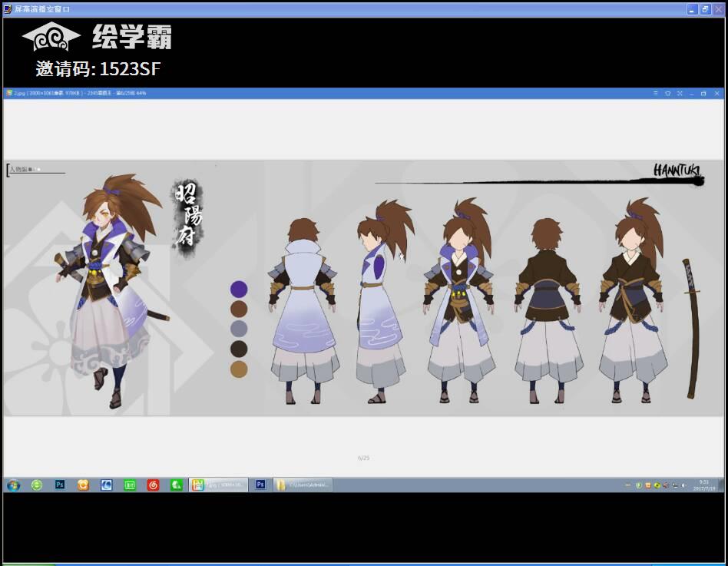This screenshot has height=566, width=728.
Task: Pick the medium brown color swatch
Action: click(239, 309)
